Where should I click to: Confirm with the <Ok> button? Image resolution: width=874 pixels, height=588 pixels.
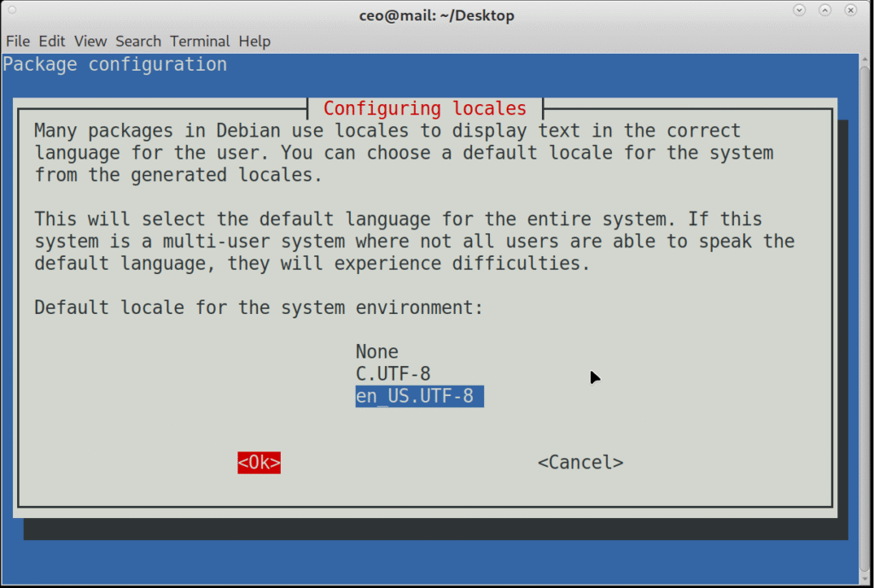click(x=259, y=463)
